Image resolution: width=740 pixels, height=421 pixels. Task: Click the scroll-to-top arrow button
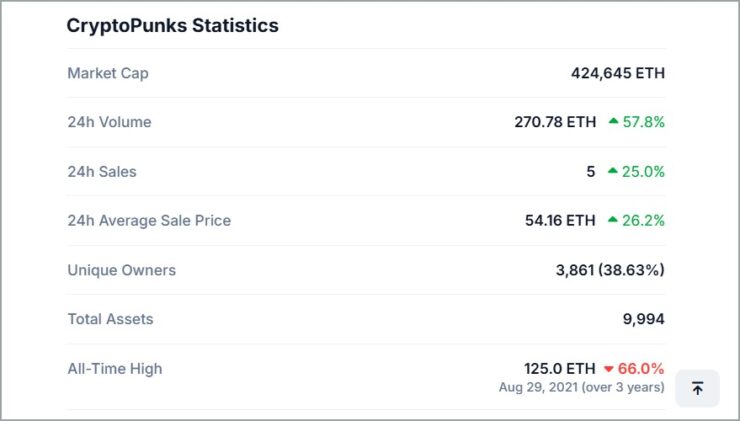click(697, 388)
